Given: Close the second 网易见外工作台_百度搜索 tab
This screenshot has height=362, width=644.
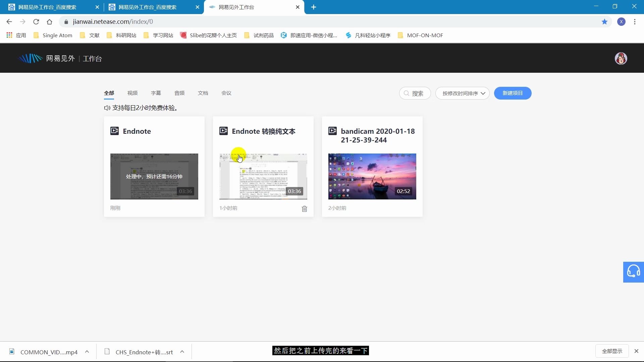Looking at the screenshot, I should point(198,7).
